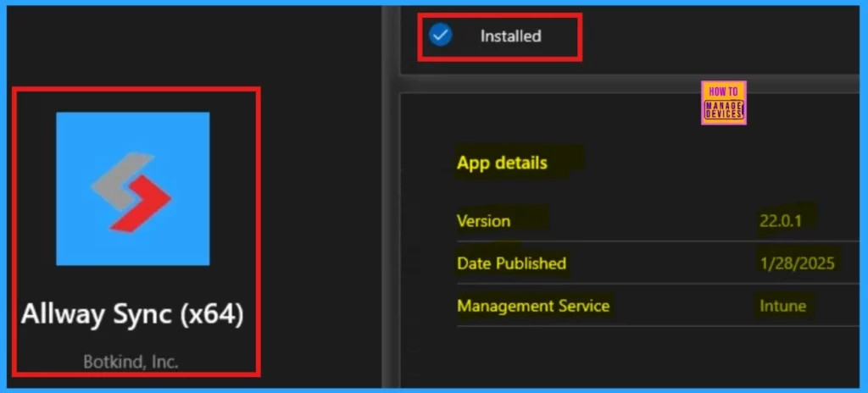Viewport: 868px width, 393px height.
Task: Click the Version label
Action: tap(483, 221)
